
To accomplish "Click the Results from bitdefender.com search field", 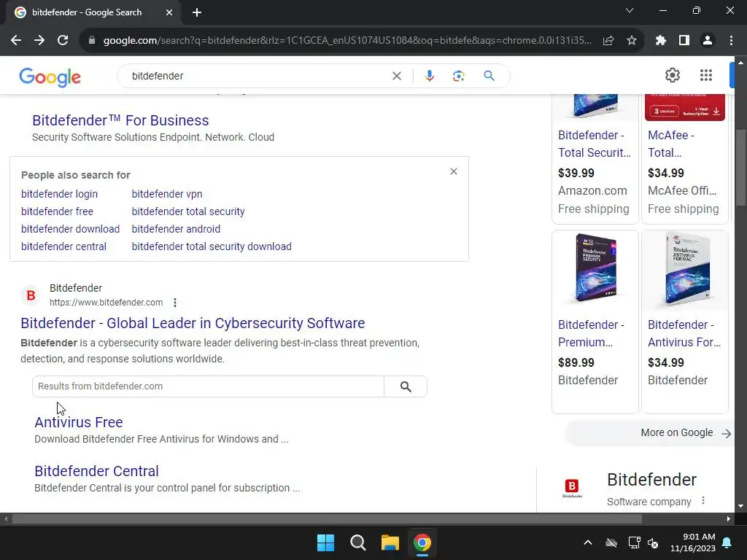I will point(208,386).
